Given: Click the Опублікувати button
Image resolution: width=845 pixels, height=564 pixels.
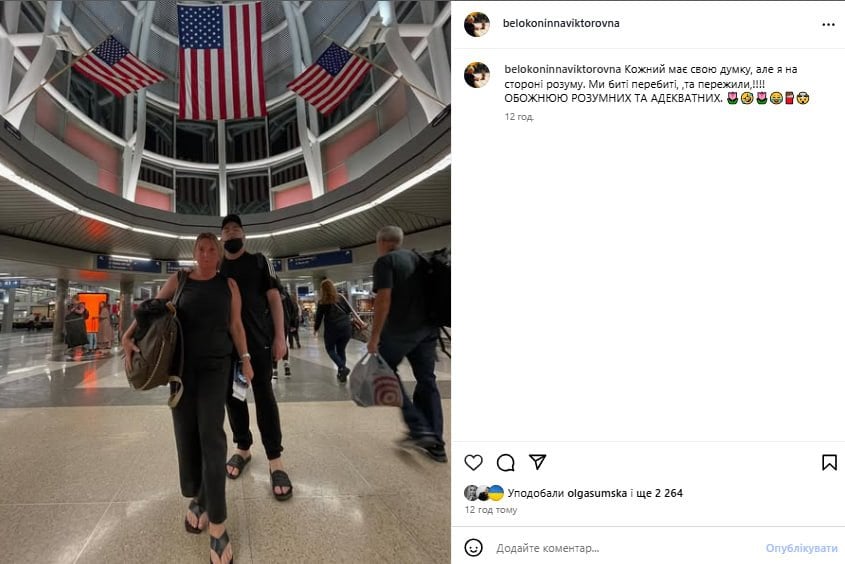Looking at the screenshot, I should click(x=801, y=548).
